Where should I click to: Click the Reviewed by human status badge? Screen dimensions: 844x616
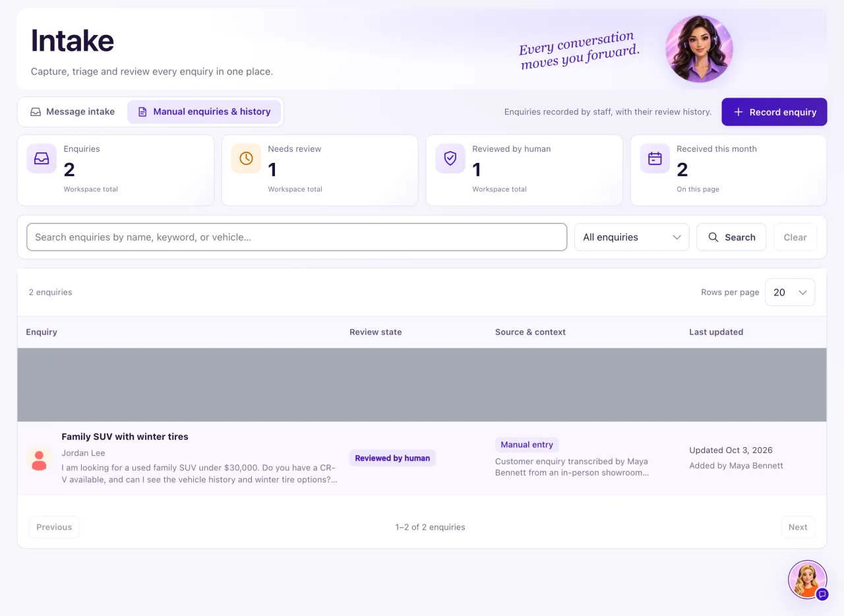click(392, 458)
